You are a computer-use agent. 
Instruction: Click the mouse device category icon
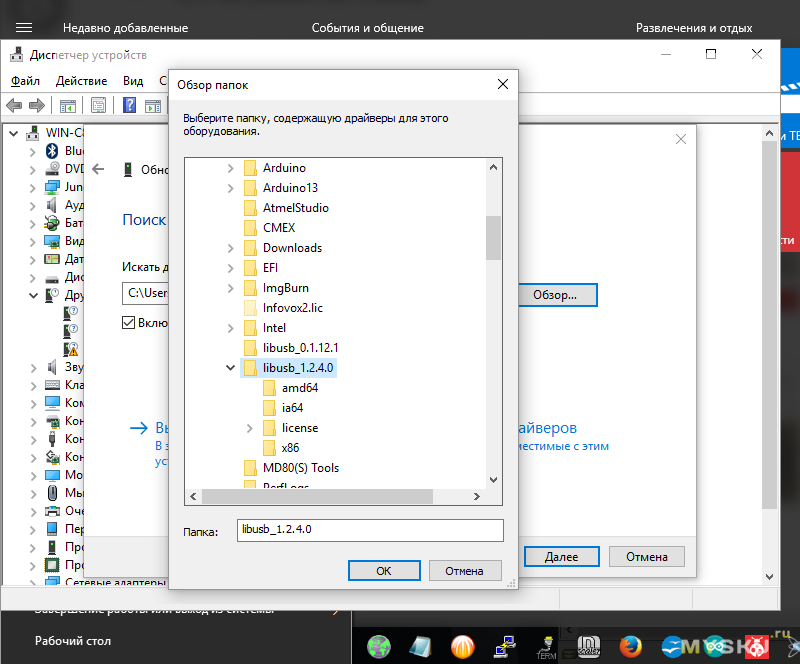52,493
